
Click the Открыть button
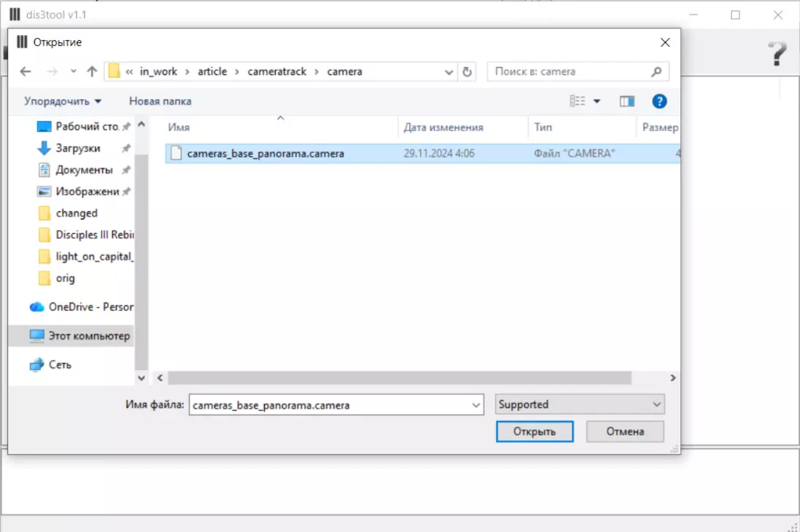(x=534, y=431)
